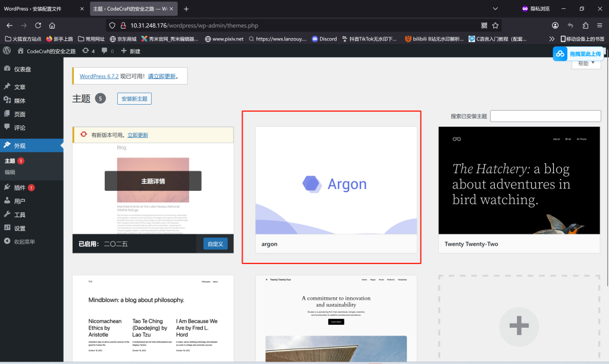Open the updates icon showing 4 in the admin bar
609x364 pixels.
coord(88,51)
